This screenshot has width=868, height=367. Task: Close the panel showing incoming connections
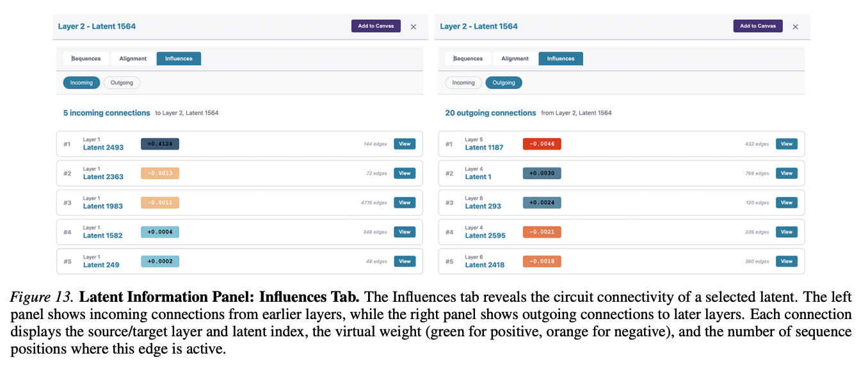(413, 27)
